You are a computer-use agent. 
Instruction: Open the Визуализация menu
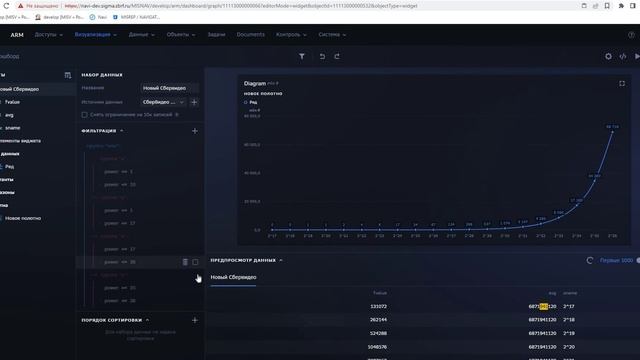point(96,35)
